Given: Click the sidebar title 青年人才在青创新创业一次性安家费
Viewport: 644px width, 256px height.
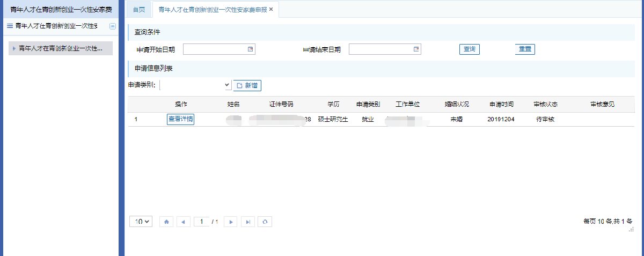Looking at the screenshot, I should (60, 9).
